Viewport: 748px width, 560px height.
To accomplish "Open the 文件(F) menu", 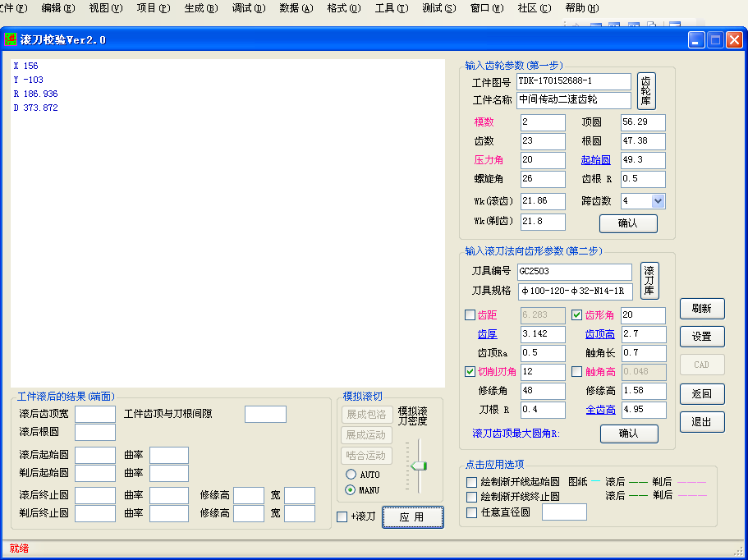I will click(13, 8).
